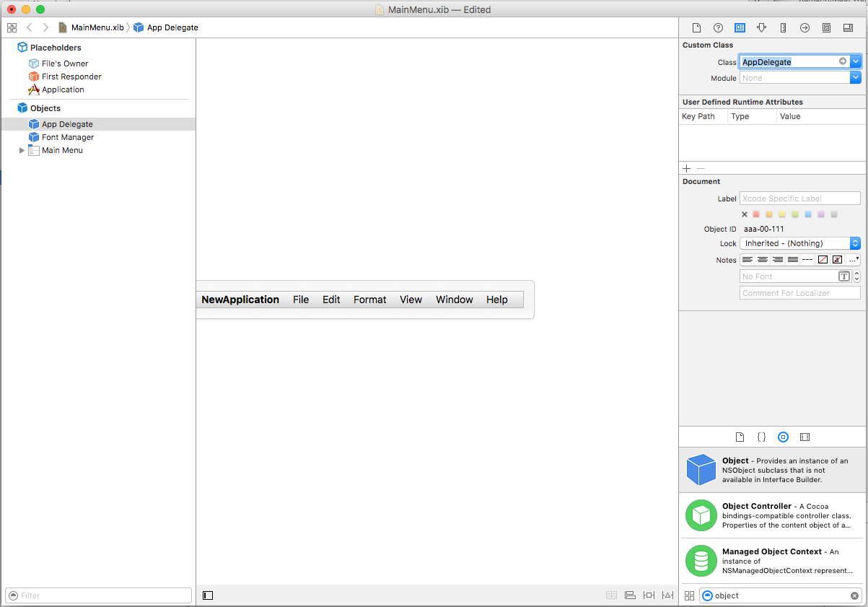Screen dimensions: 868x607
Task: Show the Code Snippet library
Action: click(x=761, y=437)
